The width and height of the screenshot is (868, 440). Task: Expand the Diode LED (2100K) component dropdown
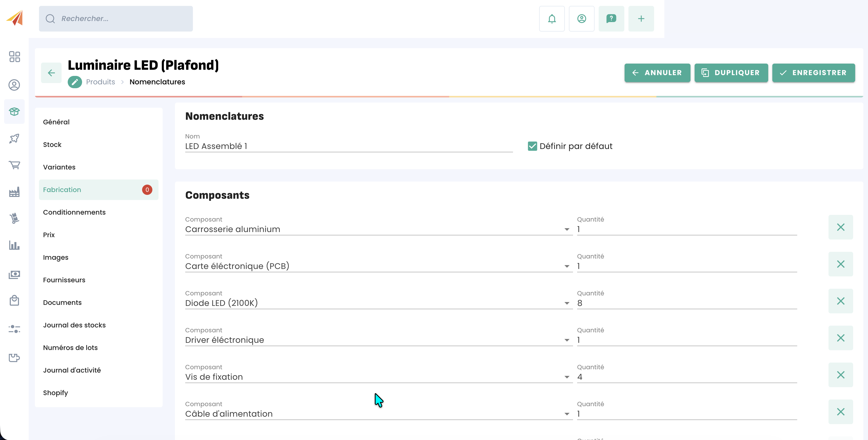click(567, 303)
